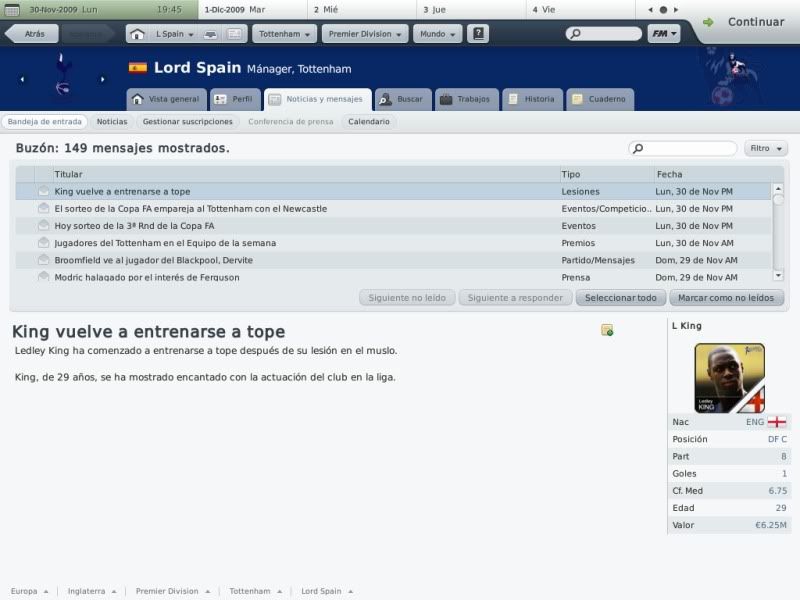Screen dimensions: 800x600
Task: Select Noticias subtab
Action: point(112,122)
